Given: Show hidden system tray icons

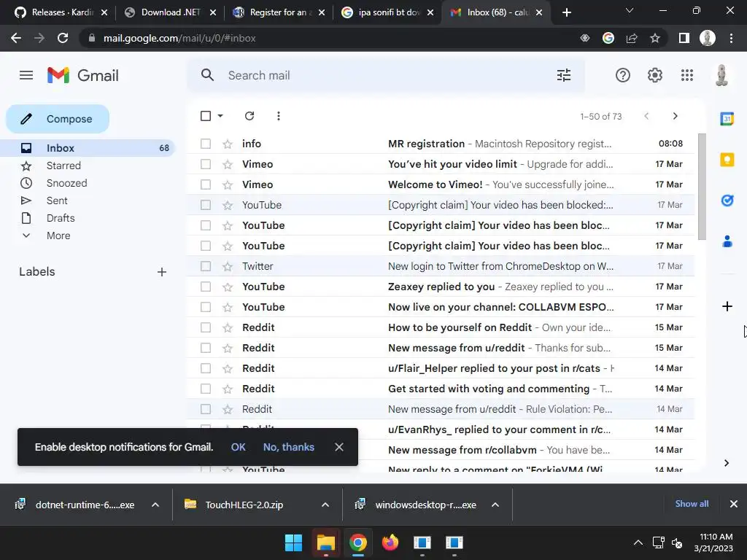Looking at the screenshot, I should pyautogui.click(x=638, y=542).
